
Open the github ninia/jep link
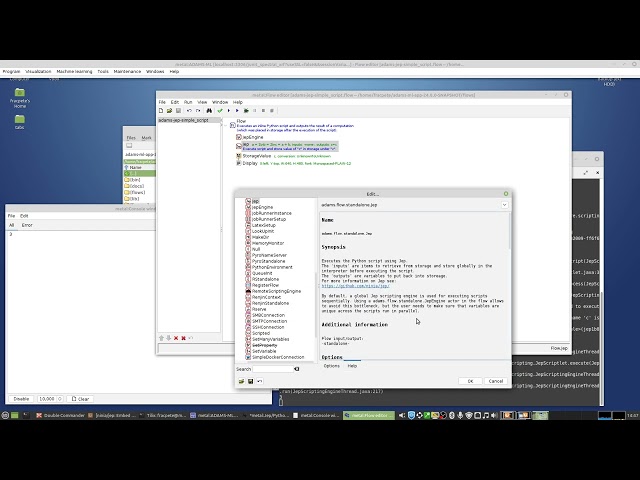tap(356, 286)
